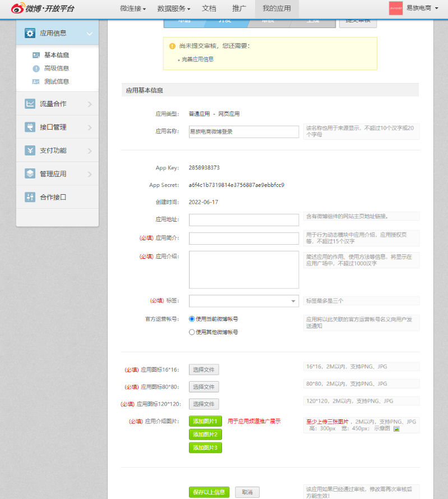Viewport: 448px width, 499px height.
Task: Click the 接口管理 plug icon
Action: 30,127
